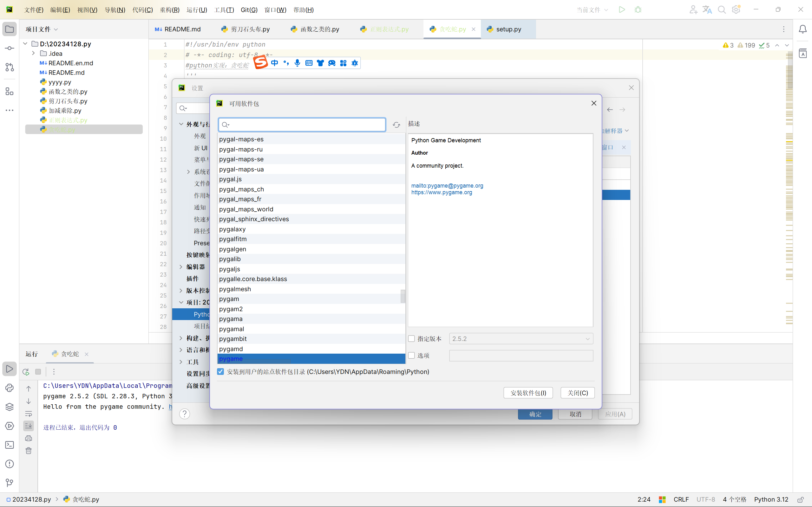The image size is (812, 507).
Task: Open the 重构(R) menu
Action: tap(169, 10)
